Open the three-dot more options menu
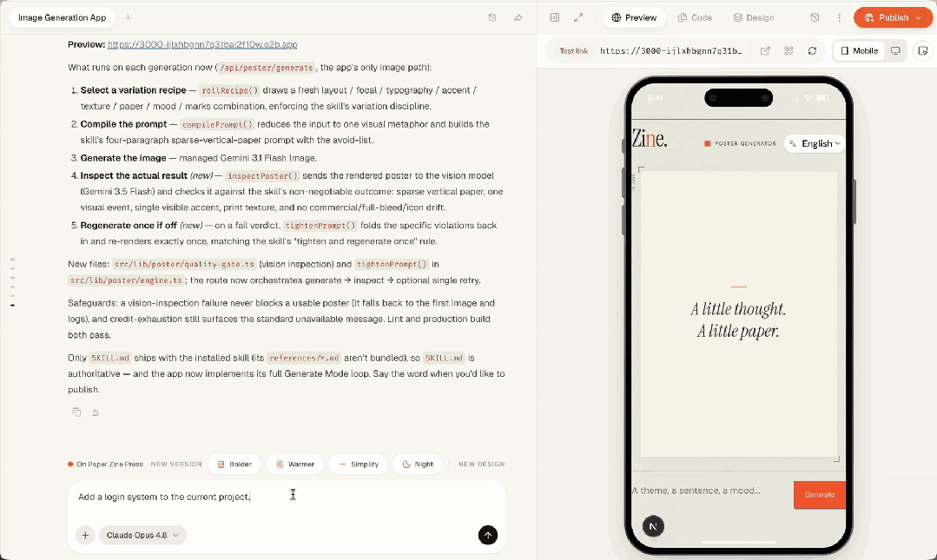Viewport: 937px width, 560px height. pos(839,18)
